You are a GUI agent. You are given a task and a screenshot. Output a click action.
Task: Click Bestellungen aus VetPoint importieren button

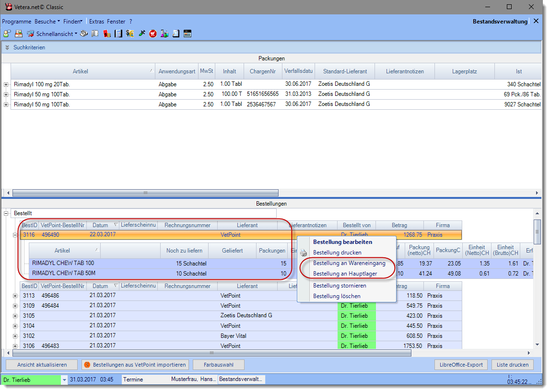click(135, 365)
